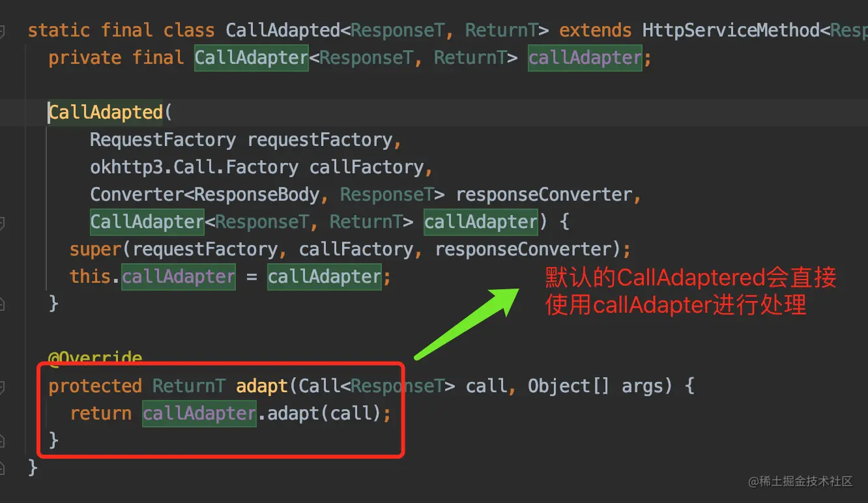Click okhttp3.Call.Factory type
Screen dimensions: 868x503
194,167
